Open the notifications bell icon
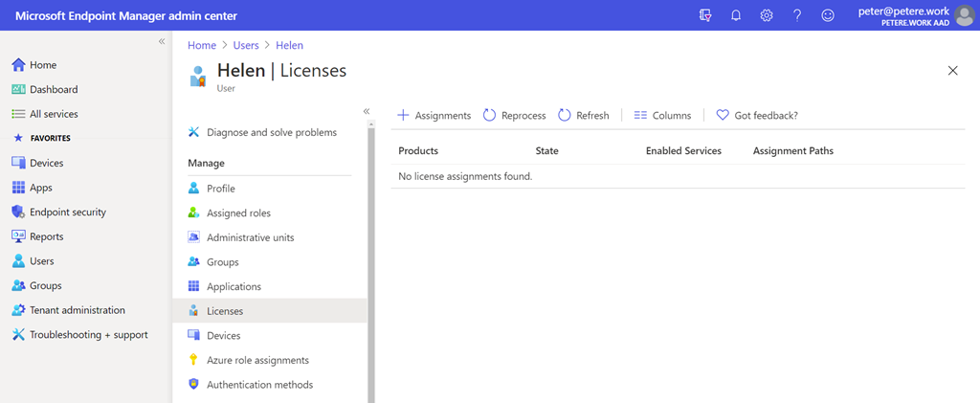 click(736, 15)
